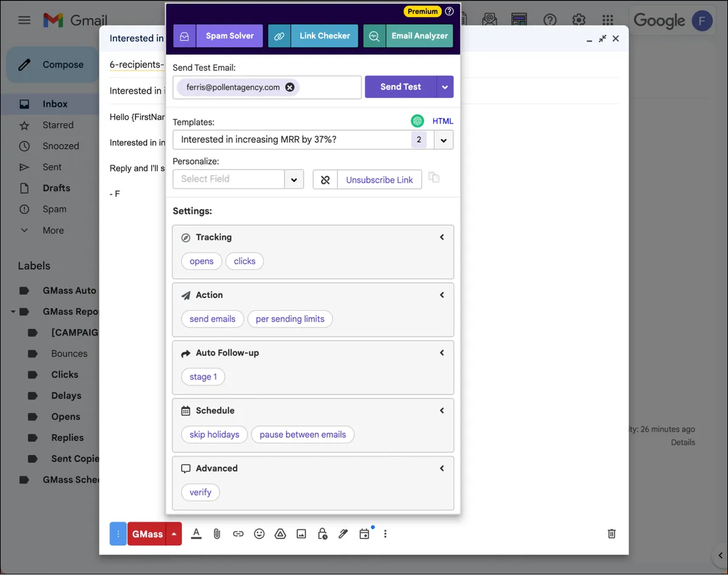
Task: Click the insert link icon
Action: pyautogui.click(x=238, y=534)
